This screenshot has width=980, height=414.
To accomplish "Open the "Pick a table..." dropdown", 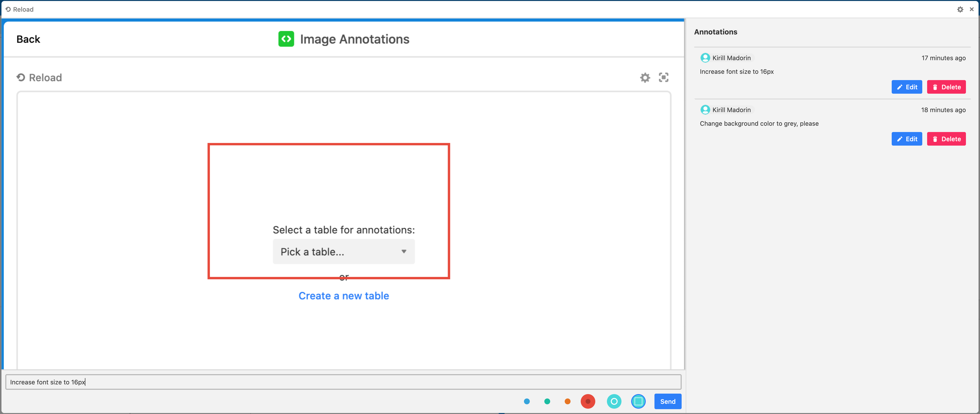I will (343, 251).
